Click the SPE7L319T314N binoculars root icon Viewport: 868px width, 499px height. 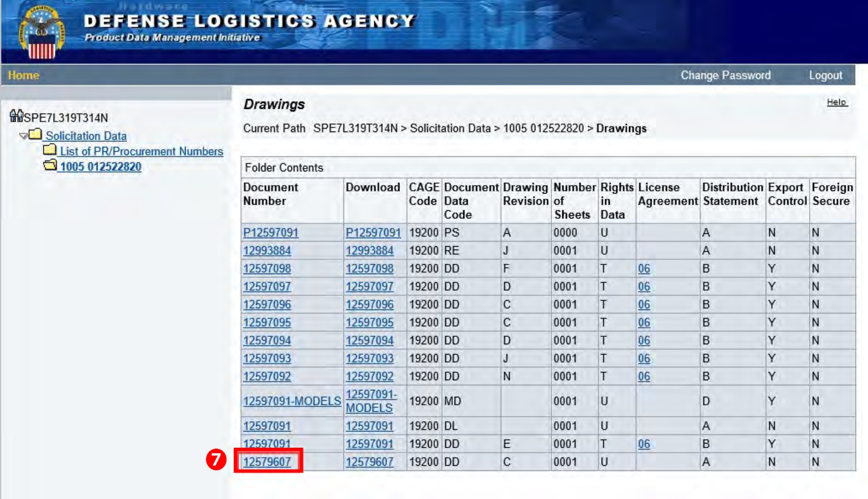pos(16,116)
